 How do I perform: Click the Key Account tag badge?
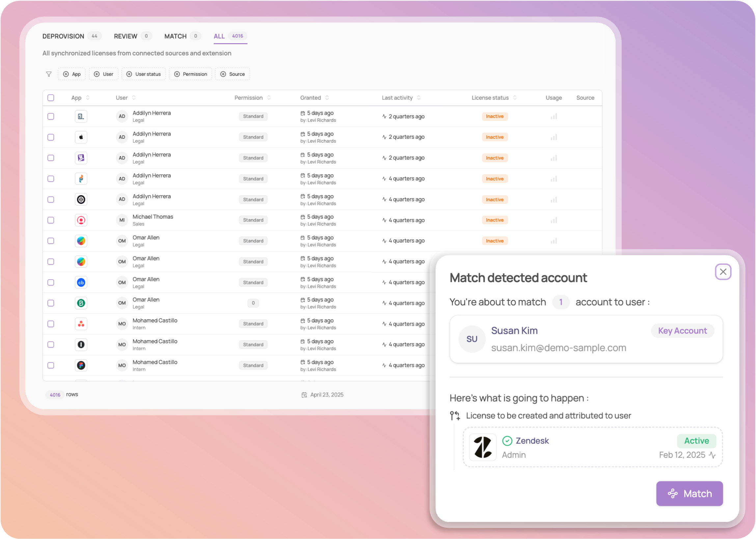click(x=682, y=330)
